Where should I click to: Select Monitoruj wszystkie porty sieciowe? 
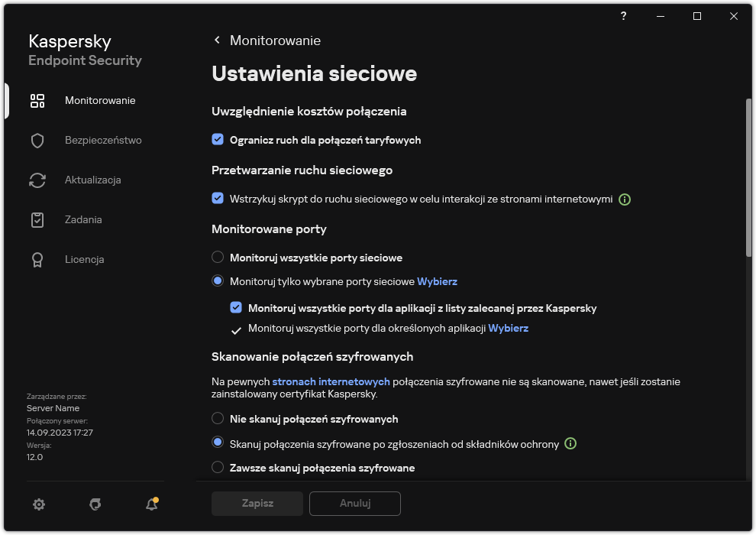pos(218,258)
